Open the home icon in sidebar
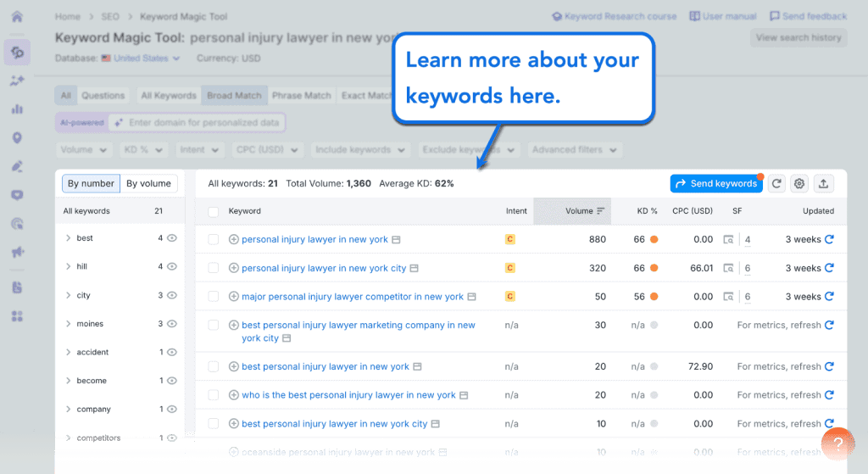 (17, 17)
